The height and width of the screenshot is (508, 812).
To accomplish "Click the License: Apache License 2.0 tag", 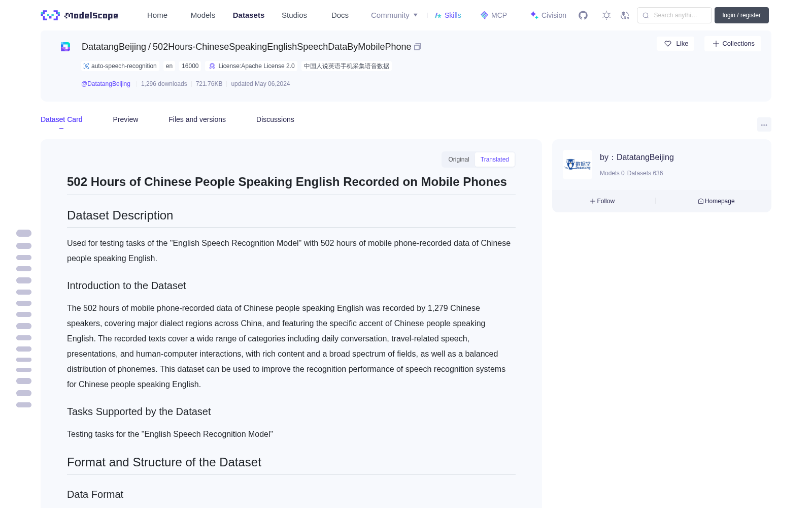I will point(252,66).
